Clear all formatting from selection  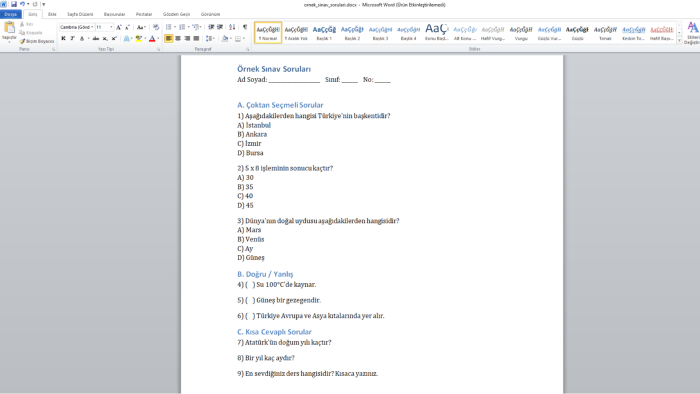[156, 27]
